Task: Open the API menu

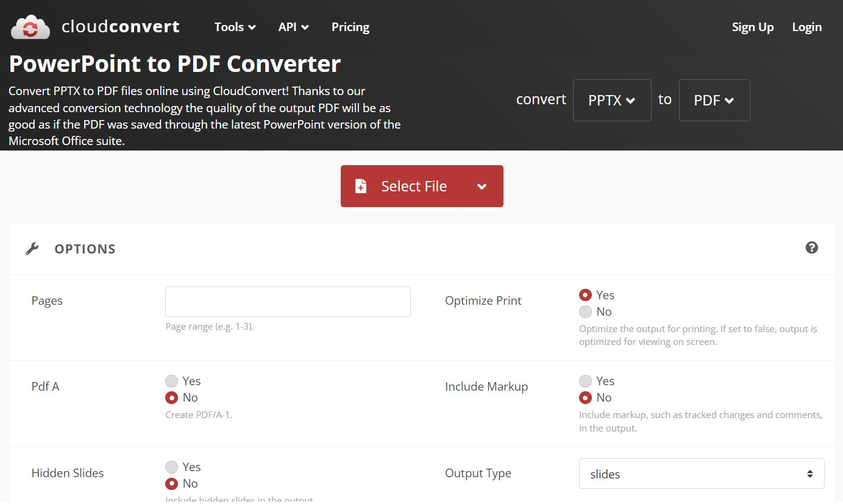Action: (x=293, y=27)
